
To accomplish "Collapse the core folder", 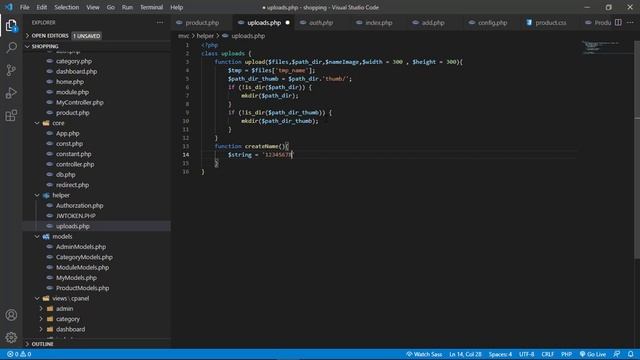I will [x=58, y=123].
